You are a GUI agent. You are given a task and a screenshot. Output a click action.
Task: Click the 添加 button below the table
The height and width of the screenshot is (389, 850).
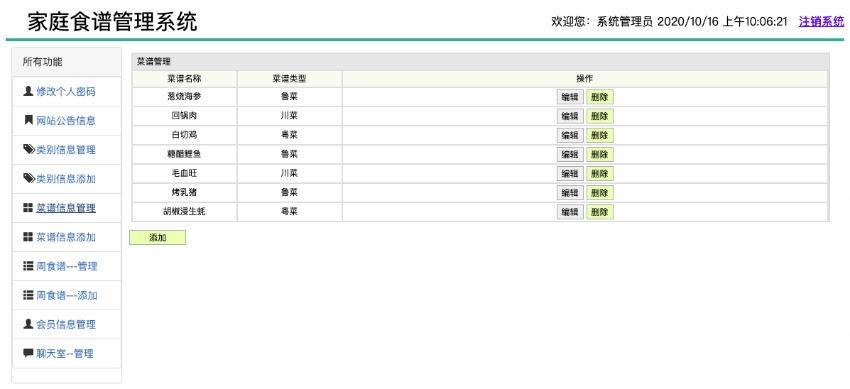point(157,238)
